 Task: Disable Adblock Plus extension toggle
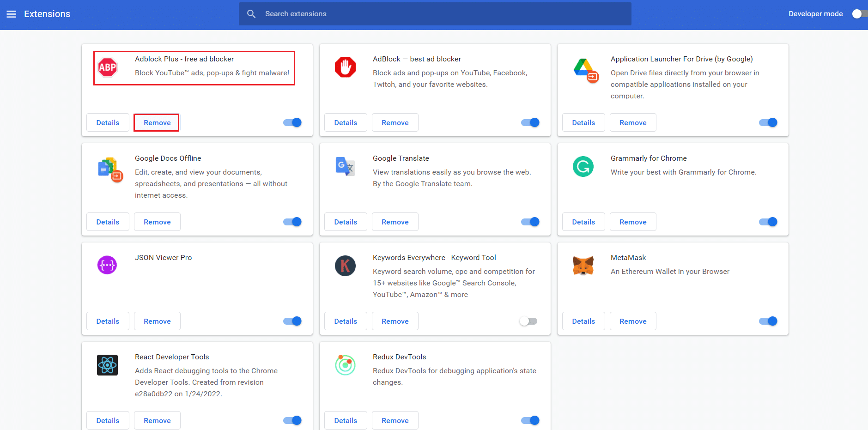point(292,122)
